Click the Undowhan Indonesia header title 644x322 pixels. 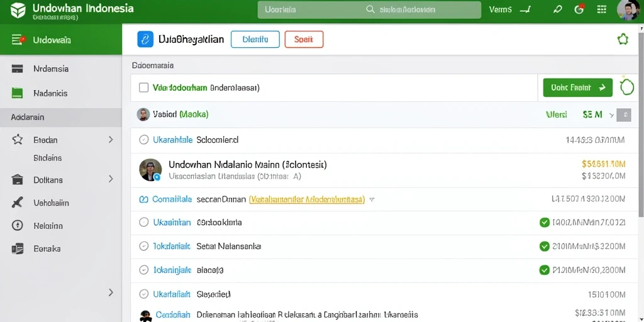click(83, 8)
